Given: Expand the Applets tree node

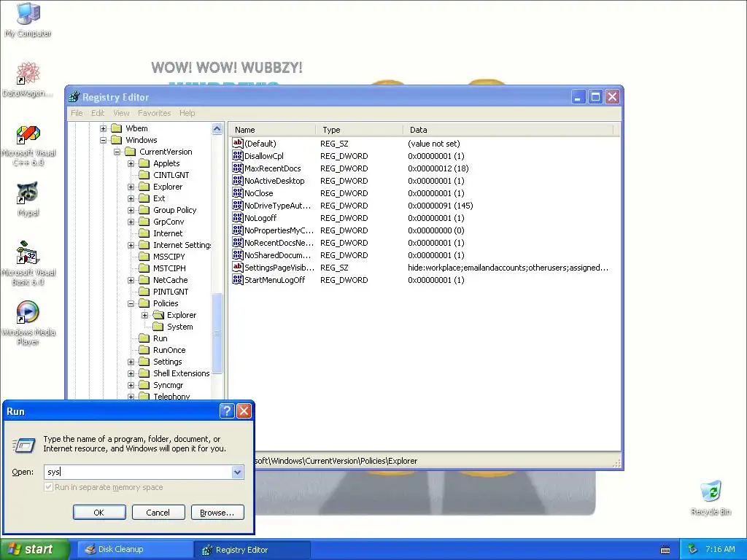Looking at the screenshot, I should click(131, 163).
